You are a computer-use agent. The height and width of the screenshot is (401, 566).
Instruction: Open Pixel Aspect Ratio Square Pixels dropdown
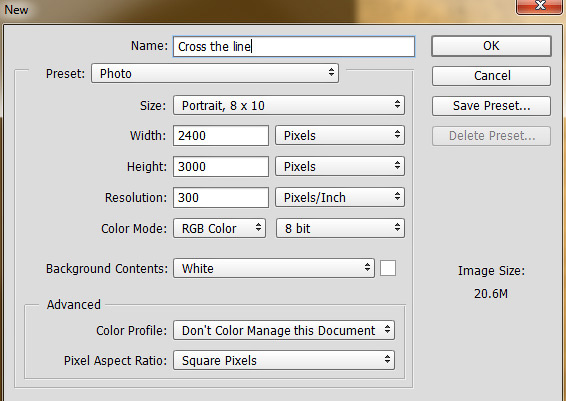[x=284, y=360]
